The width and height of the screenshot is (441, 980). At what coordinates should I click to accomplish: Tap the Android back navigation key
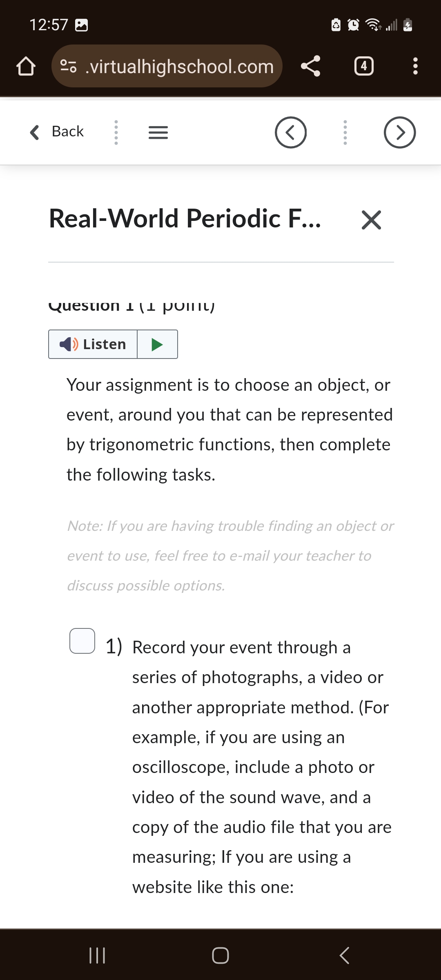(x=344, y=955)
